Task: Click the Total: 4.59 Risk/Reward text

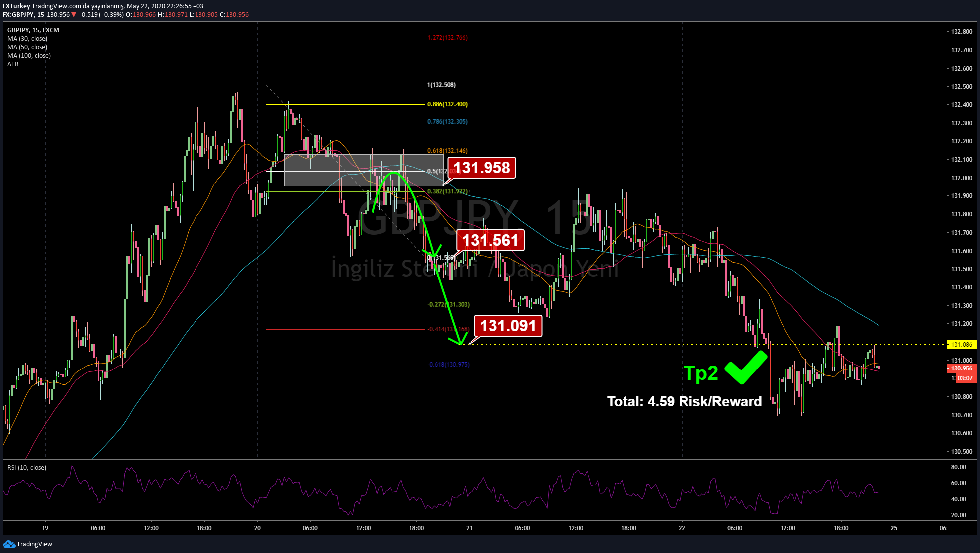Action: pos(685,402)
